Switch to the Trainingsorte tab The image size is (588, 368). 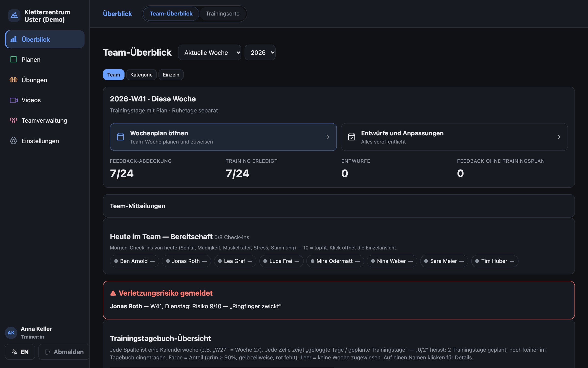(x=222, y=13)
